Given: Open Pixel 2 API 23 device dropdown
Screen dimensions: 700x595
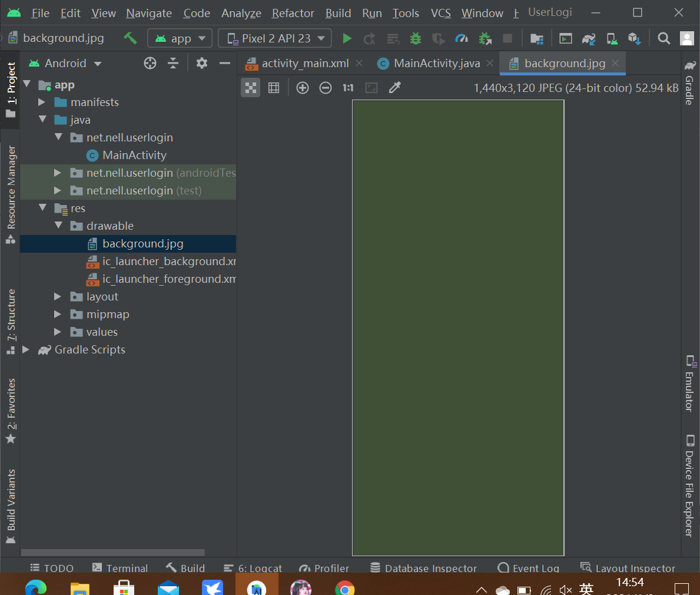Looking at the screenshot, I should pos(274,38).
